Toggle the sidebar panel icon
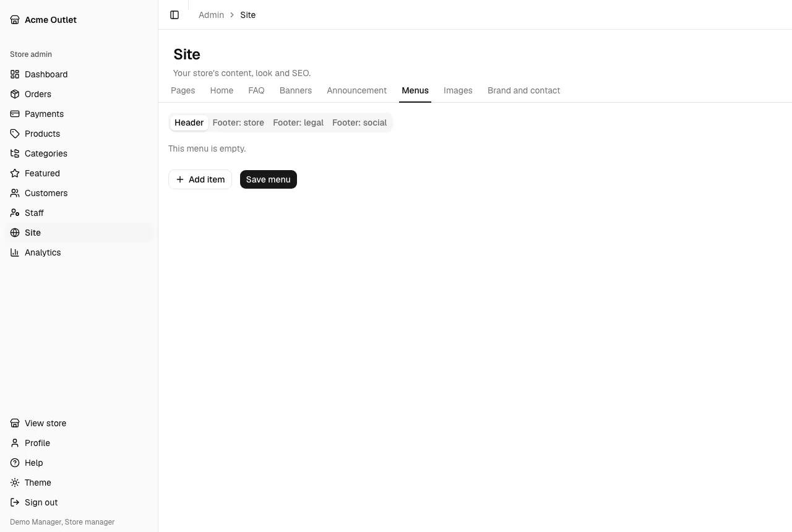Viewport: 792px width, 532px height. tap(174, 15)
